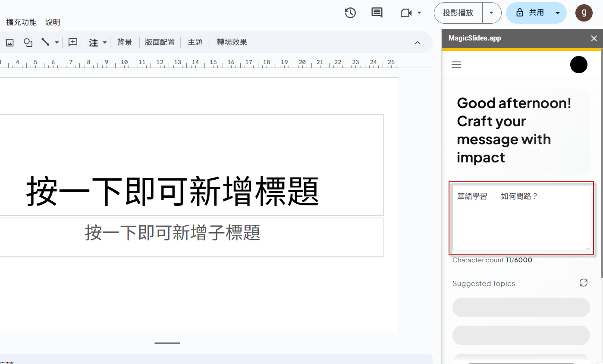Screen dimensions: 603x364
Task: Select the line drawing tool
Action: pyautogui.click(x=45, y=42)
